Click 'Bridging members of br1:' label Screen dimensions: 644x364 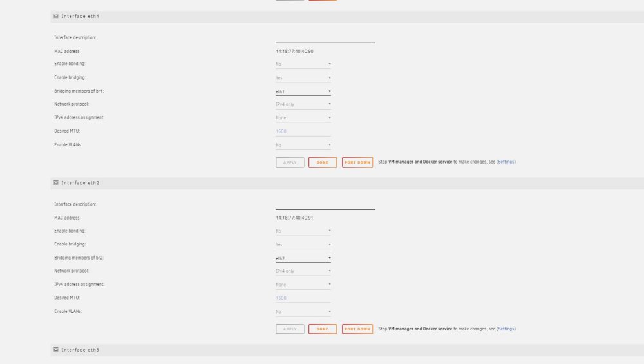coord(79,91)
